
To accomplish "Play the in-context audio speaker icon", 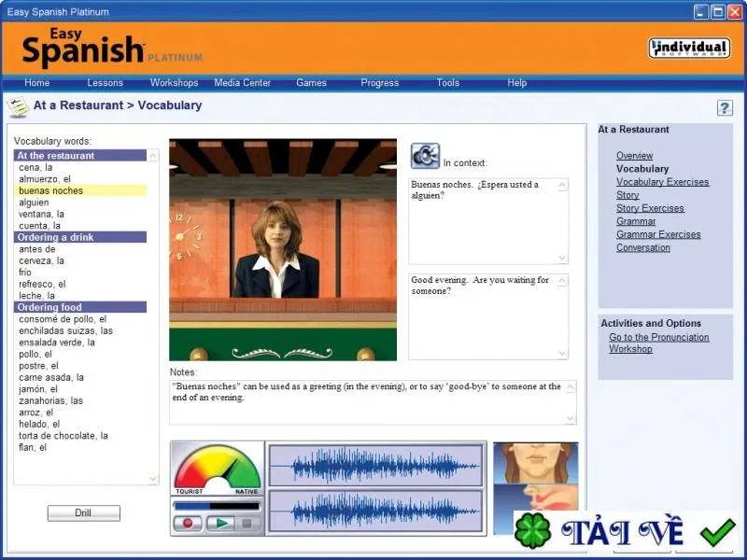I will pos(425,156).
